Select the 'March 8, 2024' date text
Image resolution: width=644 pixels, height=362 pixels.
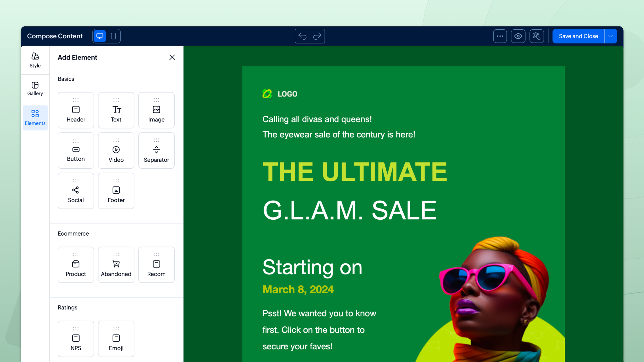tap(298, 290)
